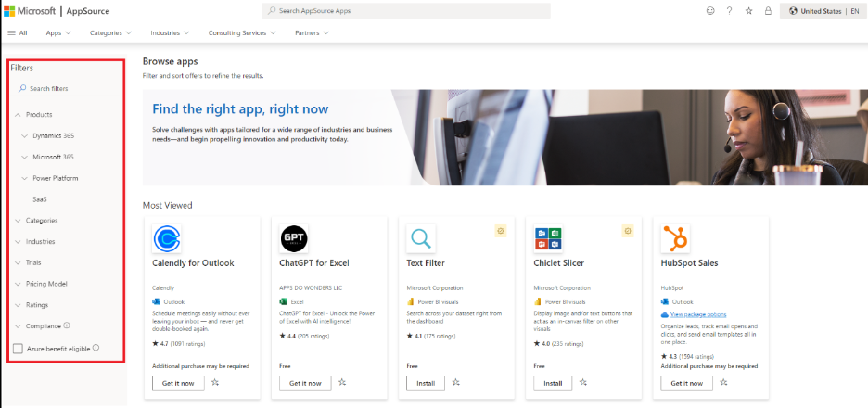
Task: Click the Microsoft logo
Action: [x=30, y=11]
